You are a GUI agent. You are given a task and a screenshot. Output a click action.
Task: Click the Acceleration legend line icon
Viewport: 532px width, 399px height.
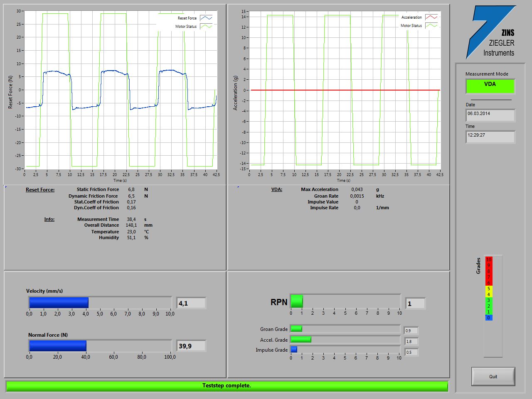(431, 17)
